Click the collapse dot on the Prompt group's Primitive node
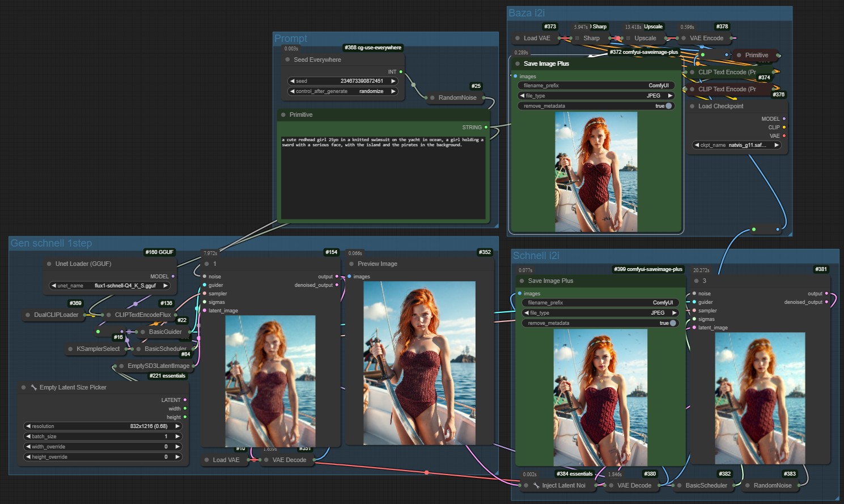Viewport: 844px width, 504px height. pos(283,115)
